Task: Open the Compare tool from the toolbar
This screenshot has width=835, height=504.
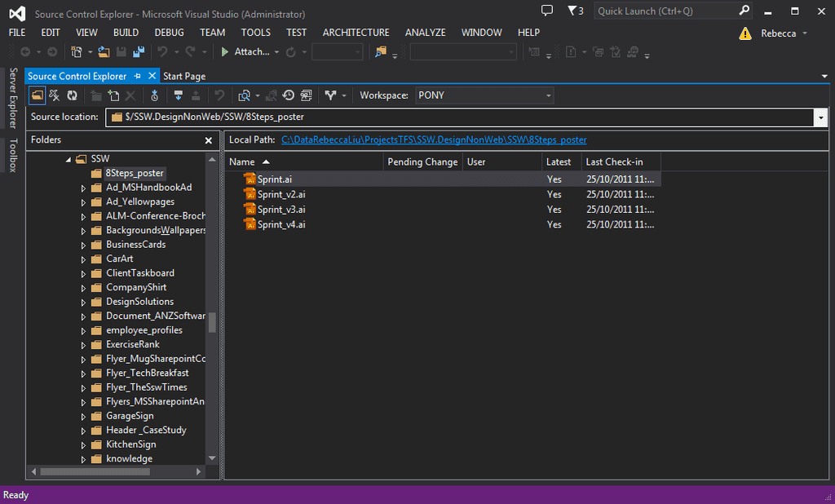Action: click(243, 95)
